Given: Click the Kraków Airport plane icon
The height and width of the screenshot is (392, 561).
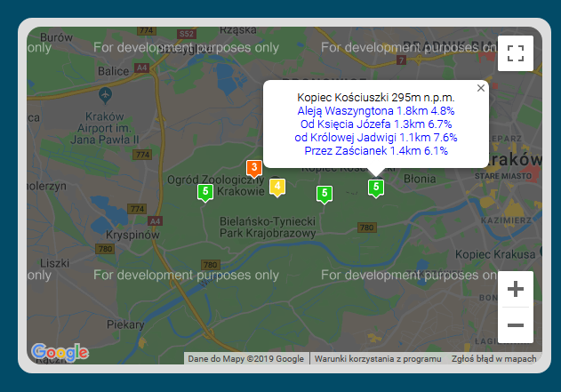Looking at the screenshot, I should tap(105, 95).
